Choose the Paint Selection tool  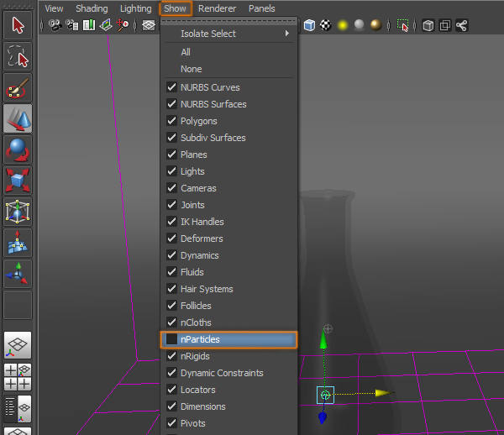(18, 89)
